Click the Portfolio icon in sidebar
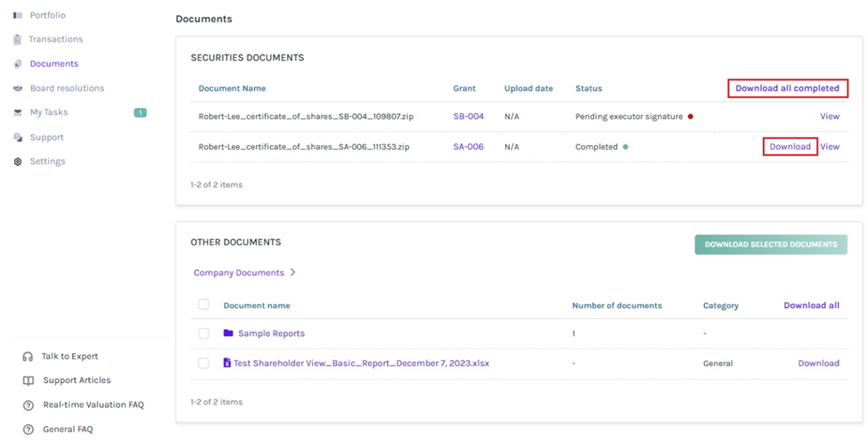The height and width of the screenshot is (442, 868). (18, 15)
